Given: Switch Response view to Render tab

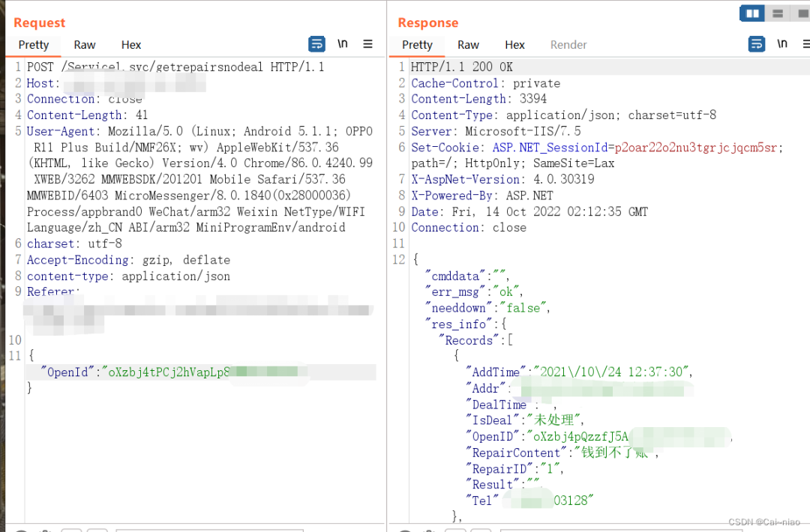Looking at the screenshot, I should [568, 45].
